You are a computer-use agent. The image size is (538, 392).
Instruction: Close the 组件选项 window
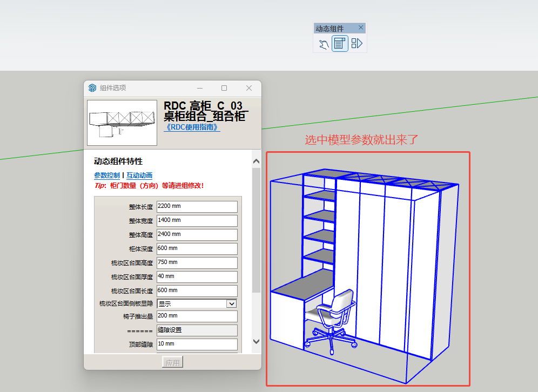[249, 88]
